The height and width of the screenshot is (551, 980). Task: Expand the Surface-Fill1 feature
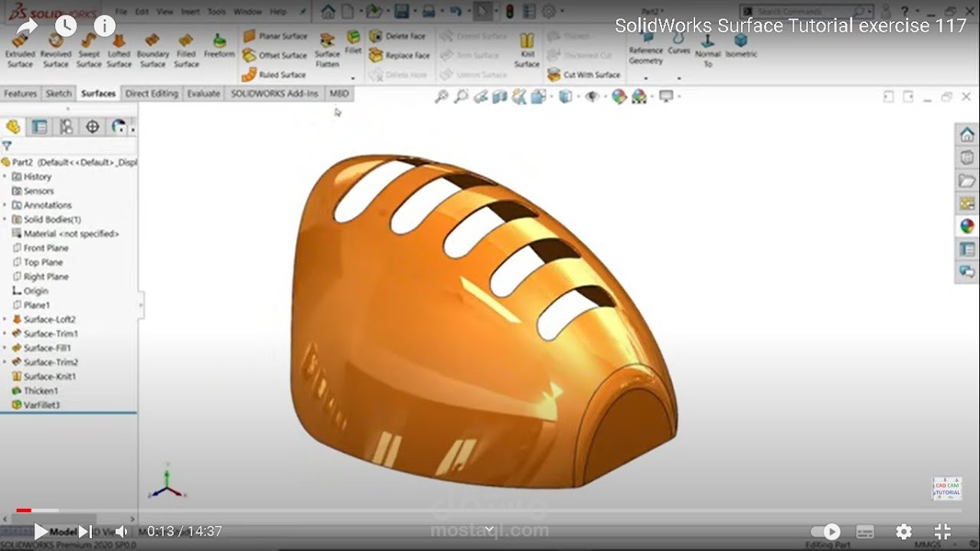(x=5, y=348)
